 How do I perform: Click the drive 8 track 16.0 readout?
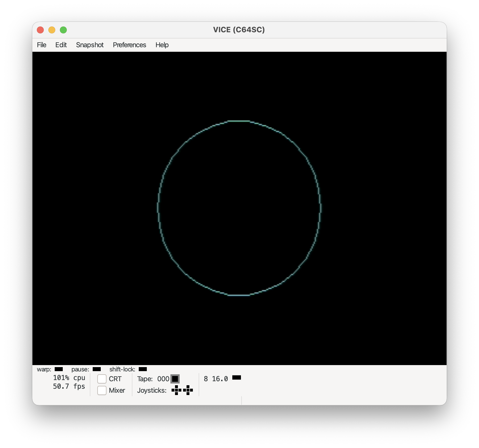click(220, 379)
